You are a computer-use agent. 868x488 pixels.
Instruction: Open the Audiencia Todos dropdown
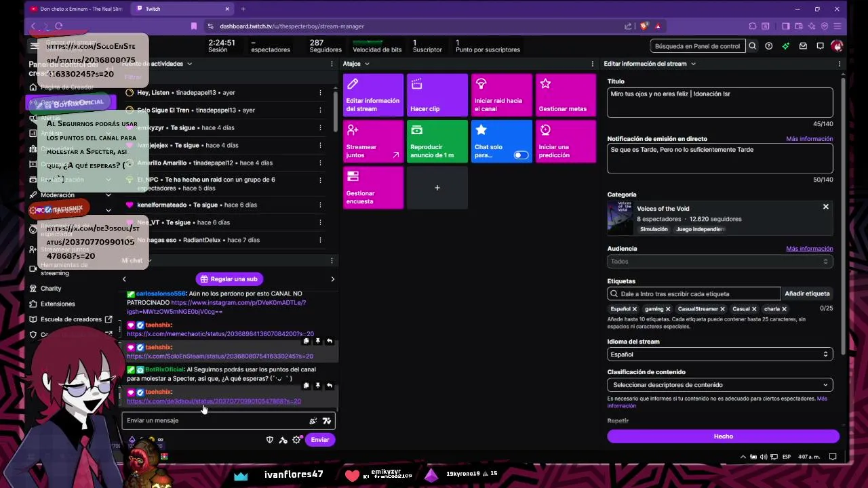point(719,262)
